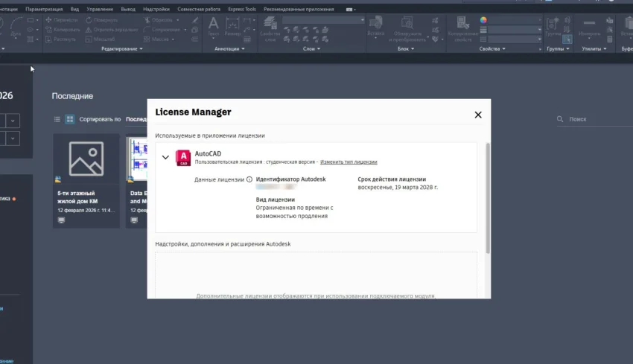Click Обнаружить и преобразовать tool
This screenshot has width=633, height=364.
coord(407,28)
